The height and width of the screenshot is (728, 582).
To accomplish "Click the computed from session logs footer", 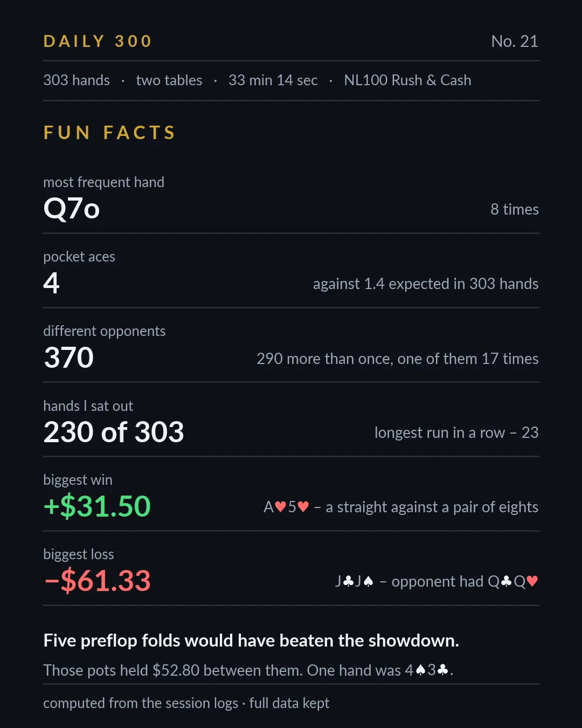I will [186, 703].
